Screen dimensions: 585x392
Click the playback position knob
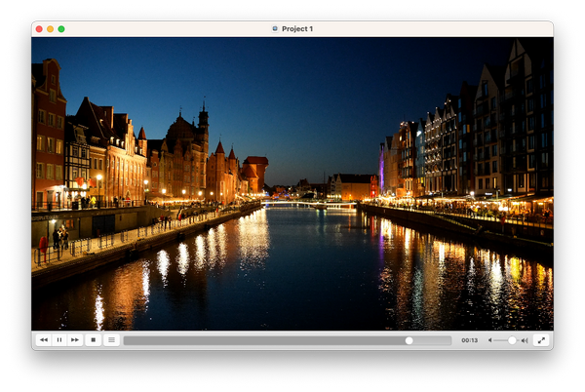(409, 340)
